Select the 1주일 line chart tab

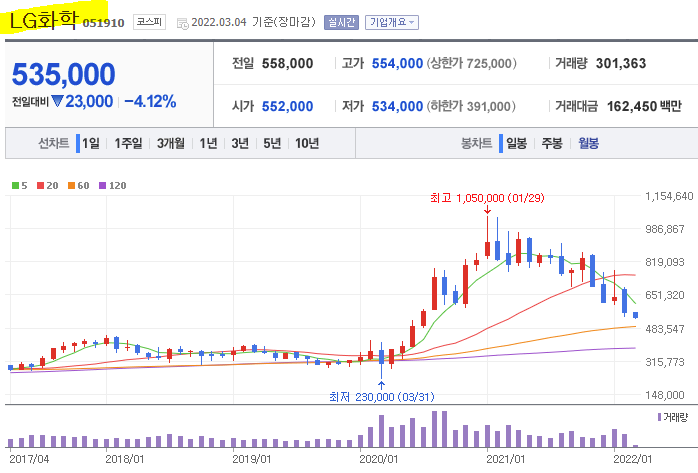(x=128, y=143)
